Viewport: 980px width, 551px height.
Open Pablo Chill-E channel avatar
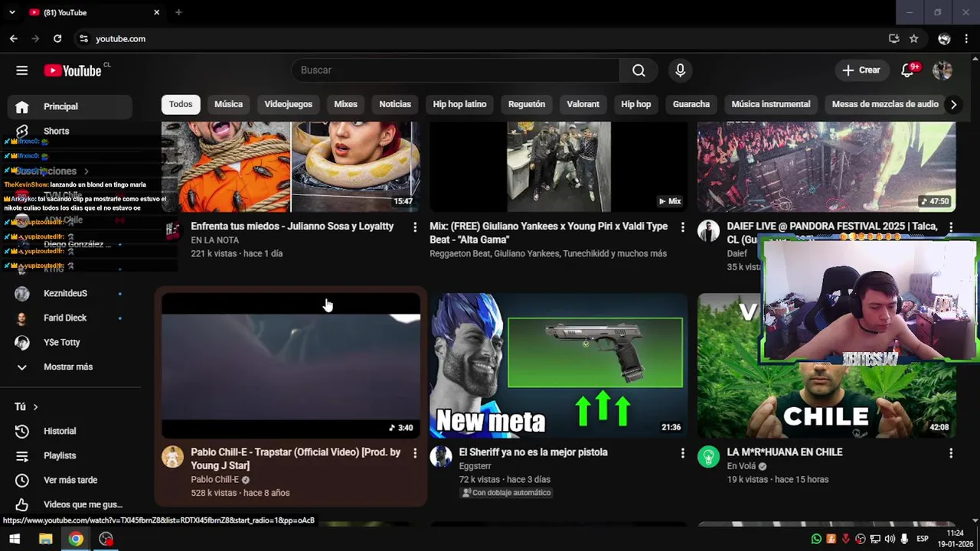172,457
